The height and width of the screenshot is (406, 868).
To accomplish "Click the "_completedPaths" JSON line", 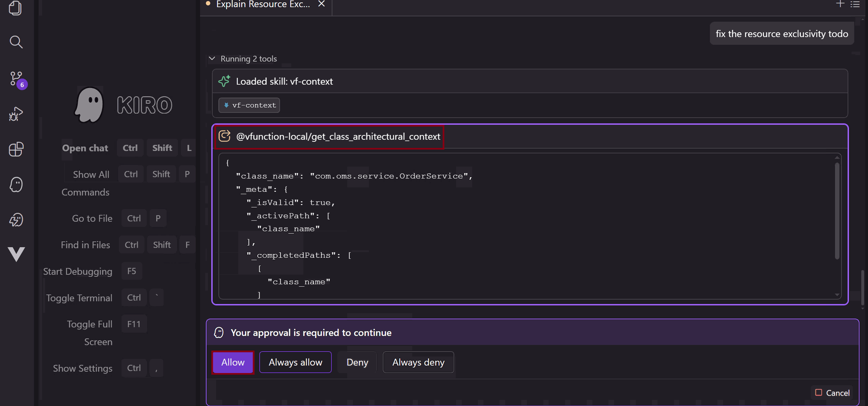I will tap(299, 255).
